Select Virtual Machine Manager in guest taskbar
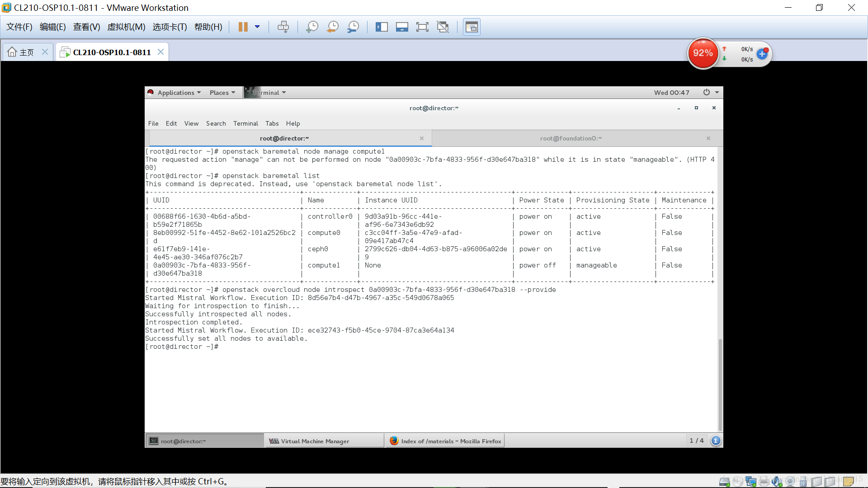868x488 pixels. (324, 441)
